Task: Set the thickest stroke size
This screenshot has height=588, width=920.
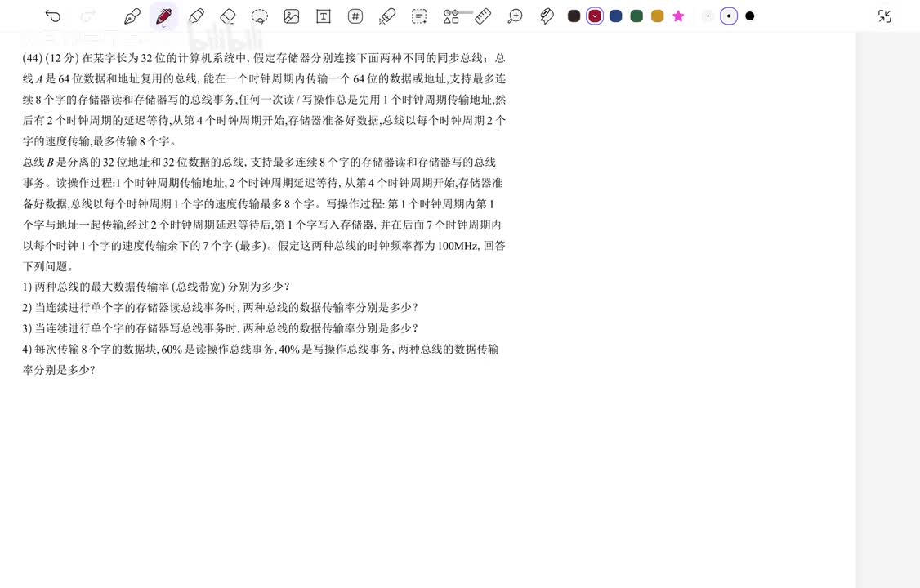Action: coord(750,16)
